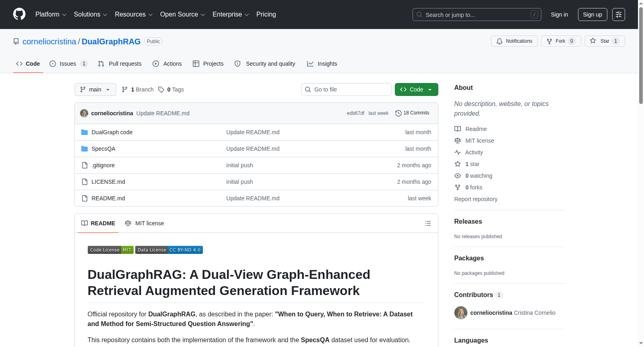This screenshot has height=347, width=644.
Task: View the 1 Branch link
Action: 138,89
